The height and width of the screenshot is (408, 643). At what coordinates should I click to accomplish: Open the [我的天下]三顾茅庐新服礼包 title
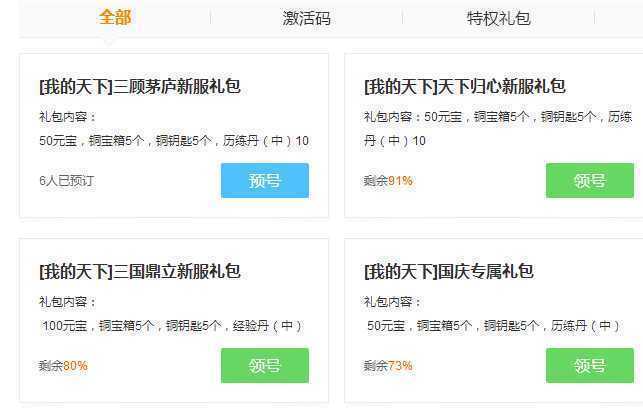139,87
